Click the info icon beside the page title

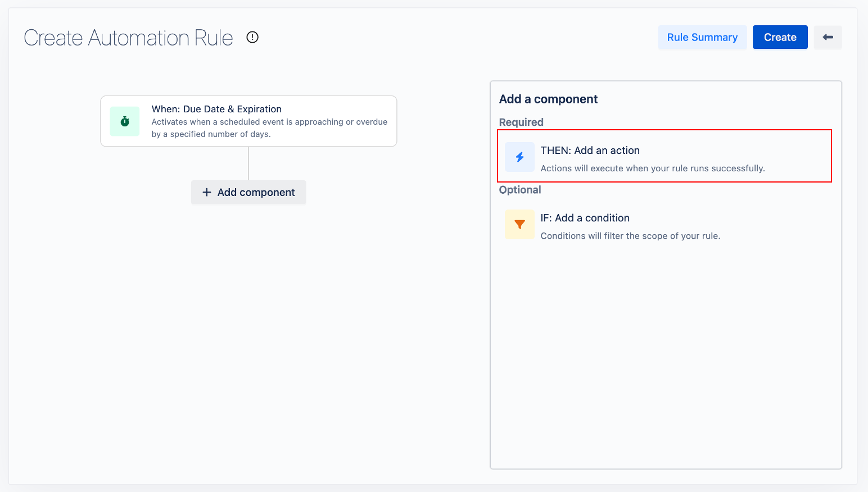pos(252,37)
